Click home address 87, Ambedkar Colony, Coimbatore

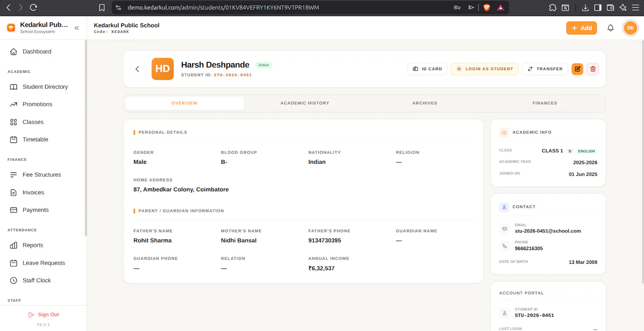(x=181, y=189)
